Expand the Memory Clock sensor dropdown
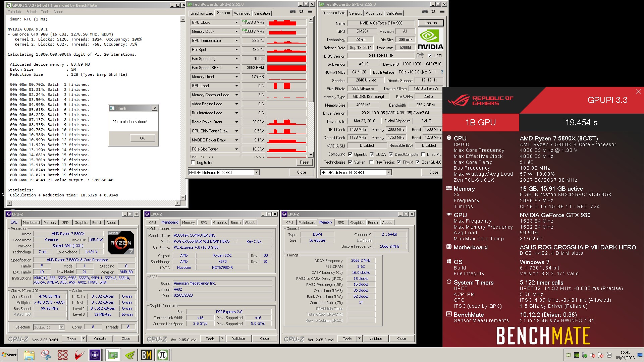The image size is (644, 362). (236, 32)
